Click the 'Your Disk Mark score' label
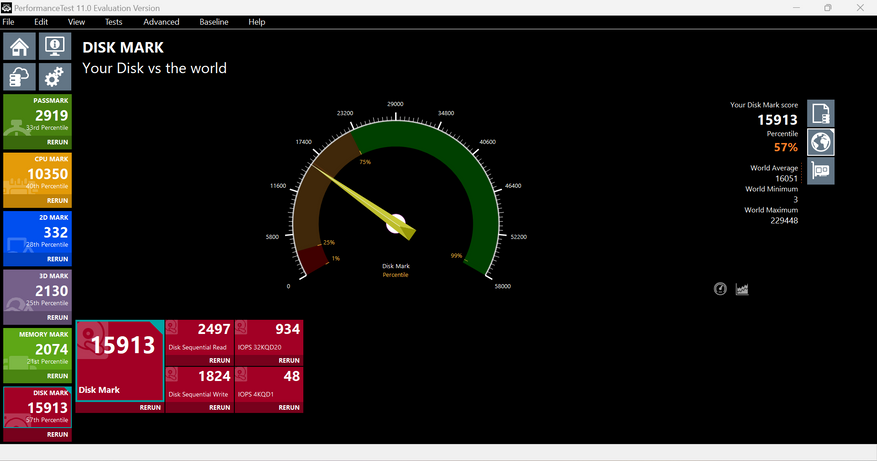Image resolution: width=877 pixels, height=461 pixels. click(x=764, y=105)
